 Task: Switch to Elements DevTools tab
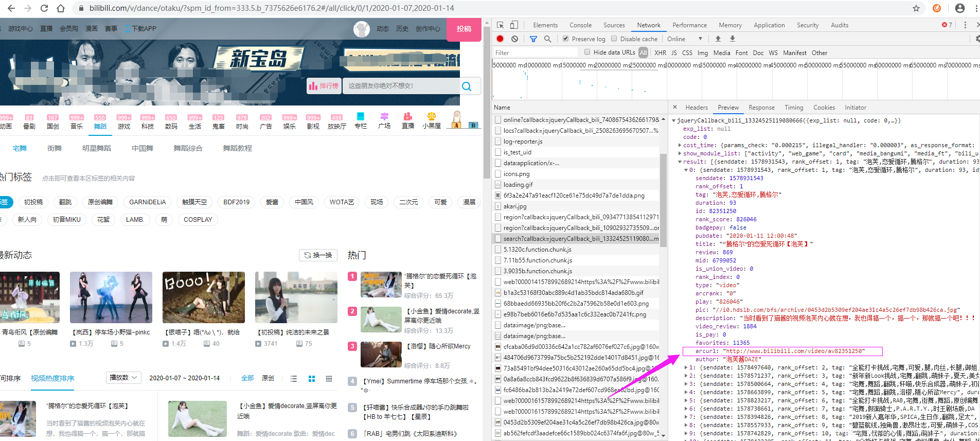pyautogui.click(x=545, y=25)
